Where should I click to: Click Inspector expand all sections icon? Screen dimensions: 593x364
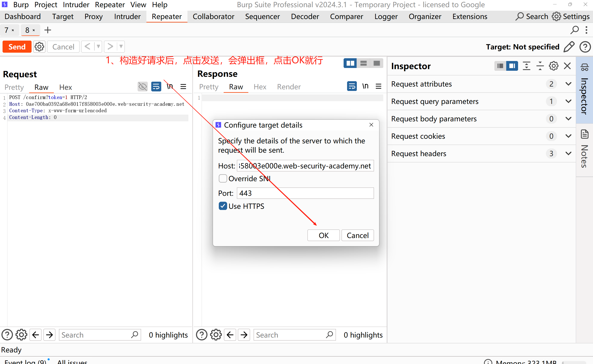point(527,66)
